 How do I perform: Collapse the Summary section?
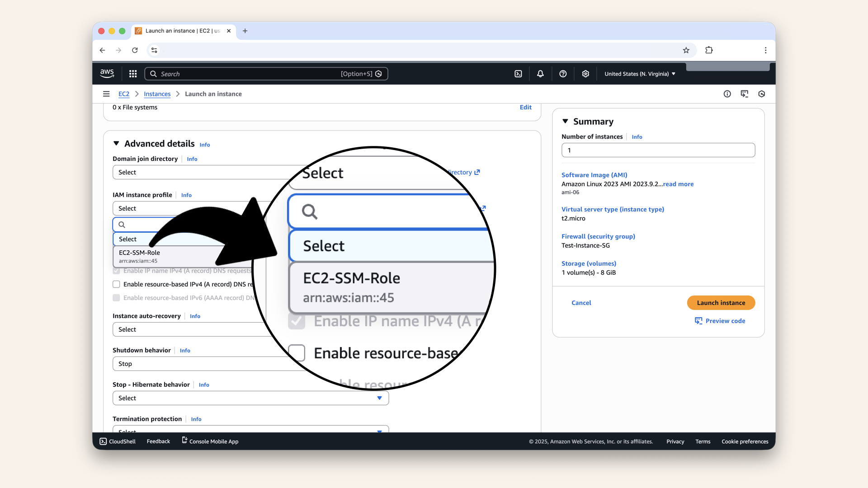[x=566, y=121]
